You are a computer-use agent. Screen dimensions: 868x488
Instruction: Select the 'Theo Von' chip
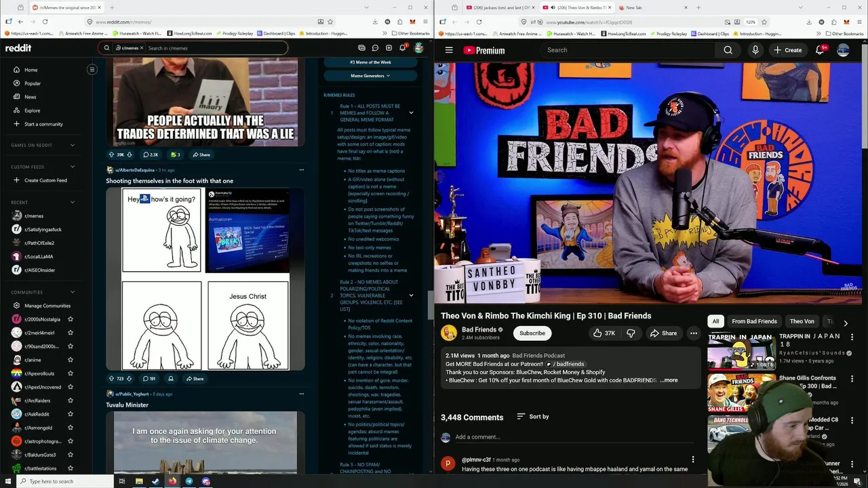(x=802, y=321)
